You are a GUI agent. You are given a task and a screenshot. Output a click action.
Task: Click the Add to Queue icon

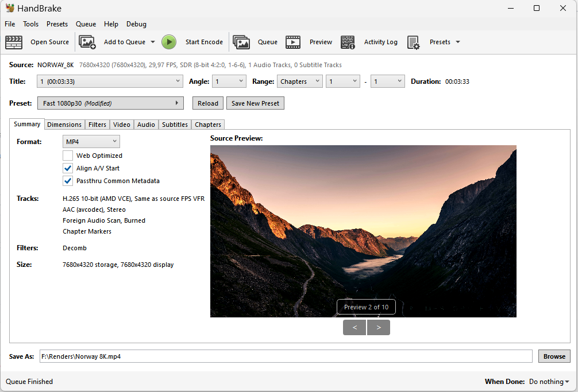[87, 42]
